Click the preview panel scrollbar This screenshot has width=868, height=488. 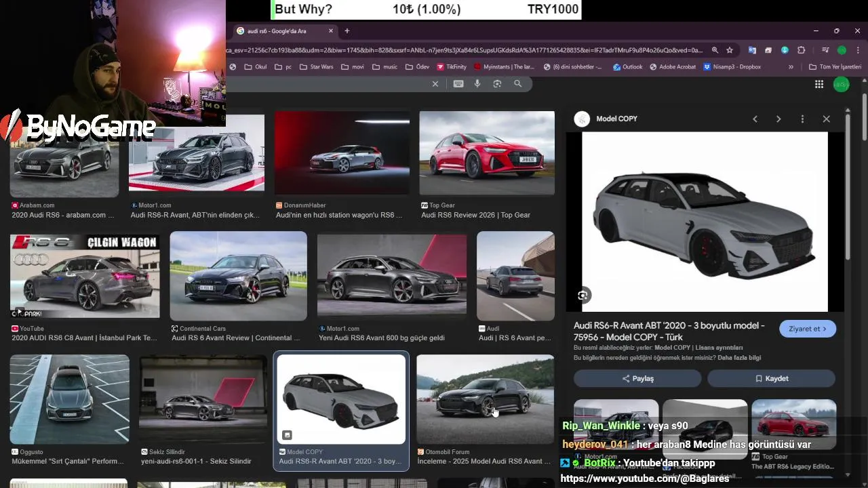click(x=848, y=186)
